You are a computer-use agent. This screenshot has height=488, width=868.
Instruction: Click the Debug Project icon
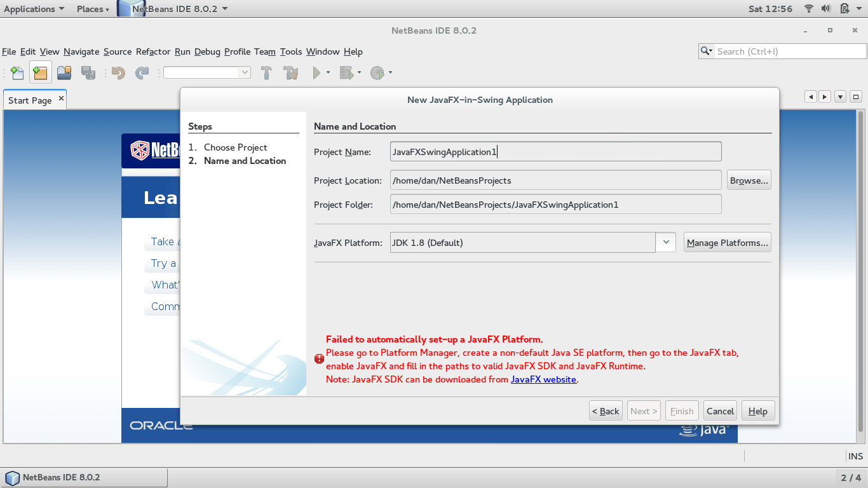(346, 72)
